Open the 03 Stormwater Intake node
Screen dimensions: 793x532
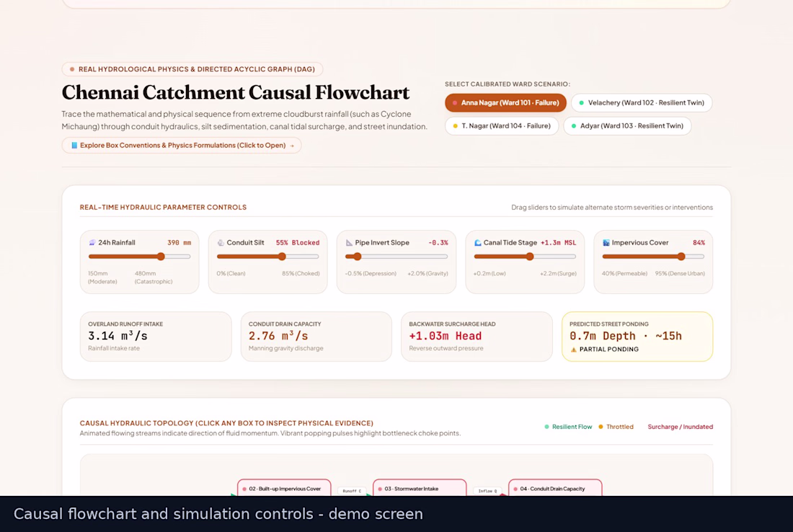tap(420, 487)
